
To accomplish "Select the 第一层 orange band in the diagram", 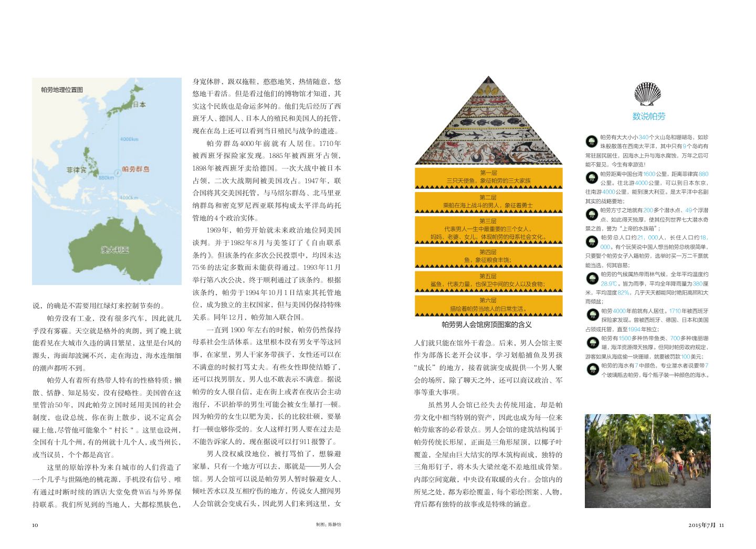I will [x=488, y=177].
